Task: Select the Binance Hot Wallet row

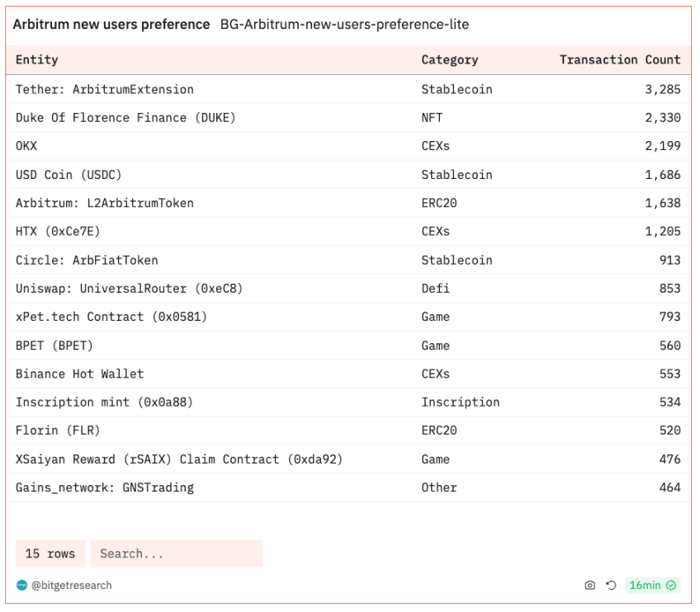Action: pos(79,374)
